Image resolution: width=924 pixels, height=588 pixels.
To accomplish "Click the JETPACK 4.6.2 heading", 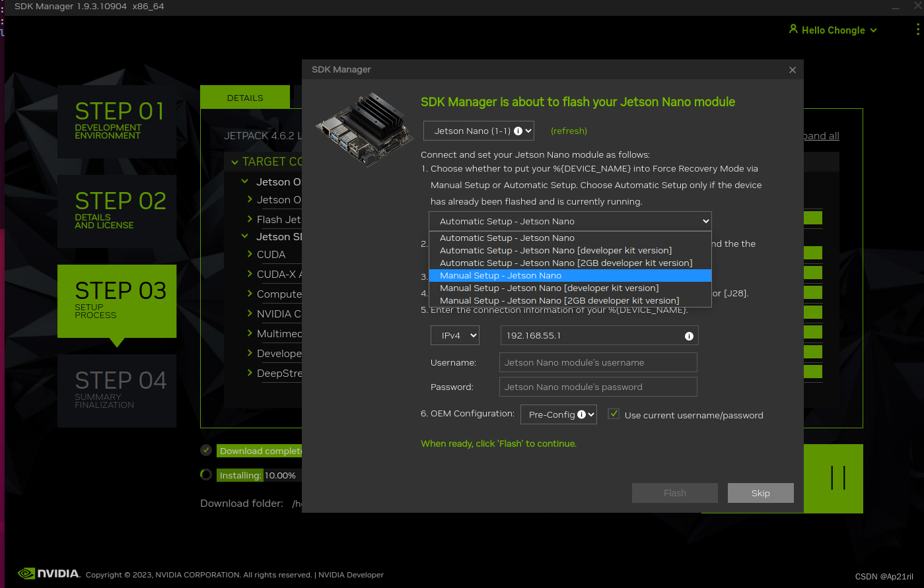I will point(263,136).
